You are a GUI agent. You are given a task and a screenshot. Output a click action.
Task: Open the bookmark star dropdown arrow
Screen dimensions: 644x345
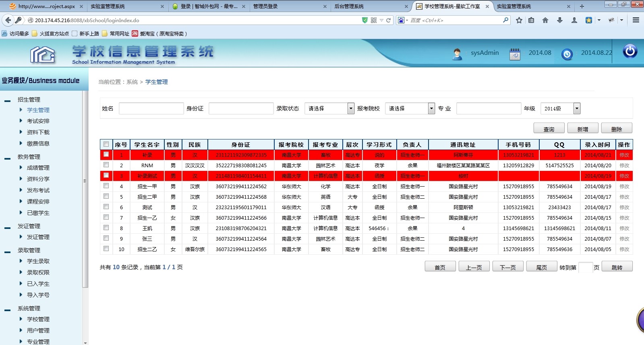(x=599, y=20)
